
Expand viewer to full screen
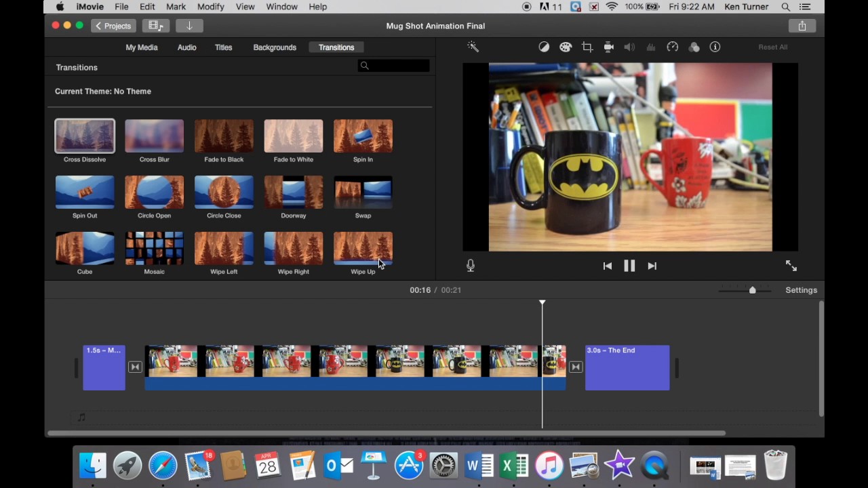click(x=791, y=266)
